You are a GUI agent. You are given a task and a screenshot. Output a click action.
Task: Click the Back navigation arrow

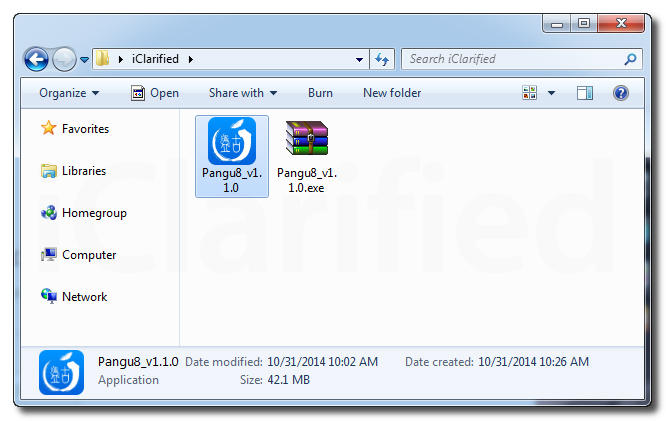[37, 59]
